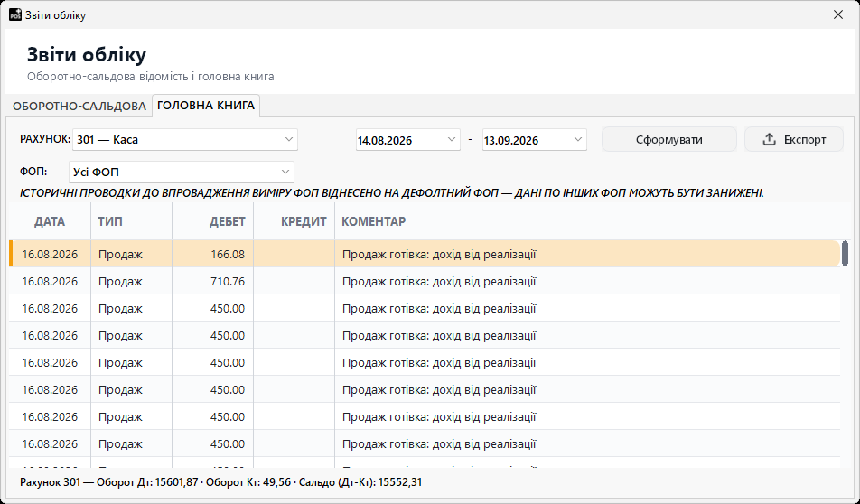
Task: Sort by the ДАТА column header
Action: (x=50, y=221)
